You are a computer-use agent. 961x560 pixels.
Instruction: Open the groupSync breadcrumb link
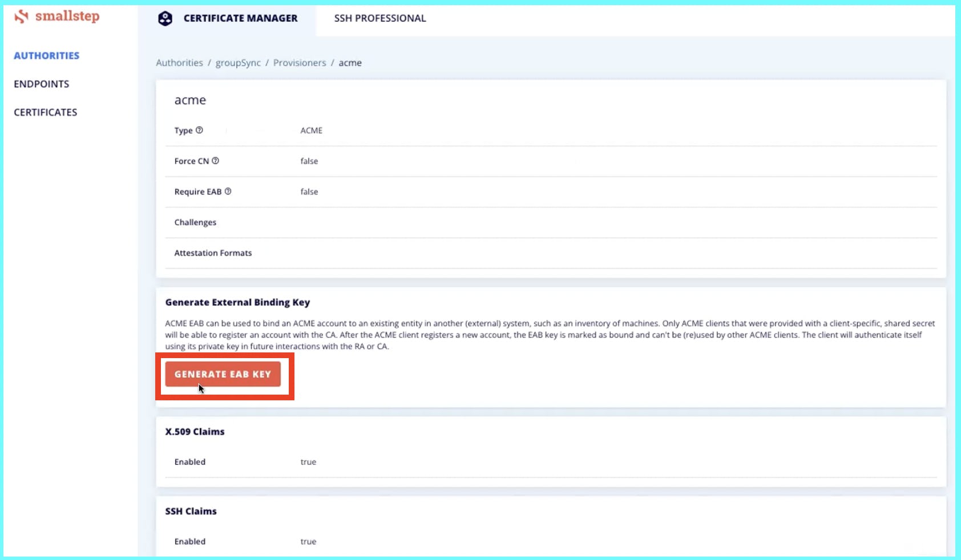238,63
